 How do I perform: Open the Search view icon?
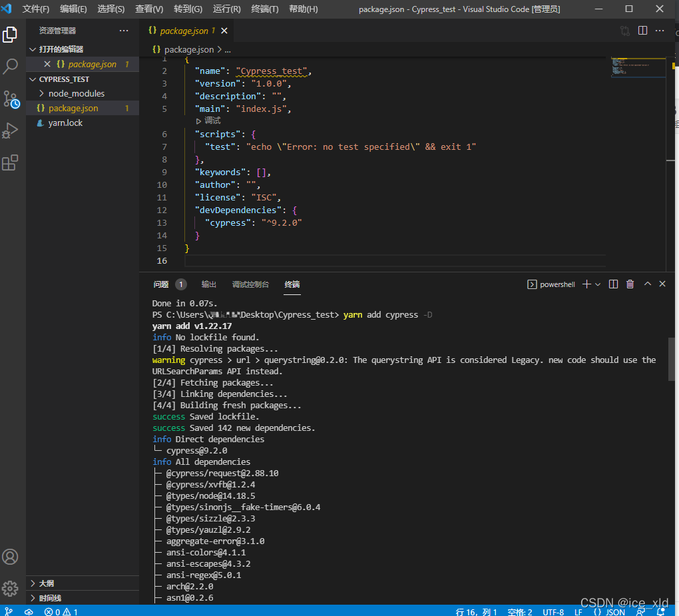[x=11, y=66]
